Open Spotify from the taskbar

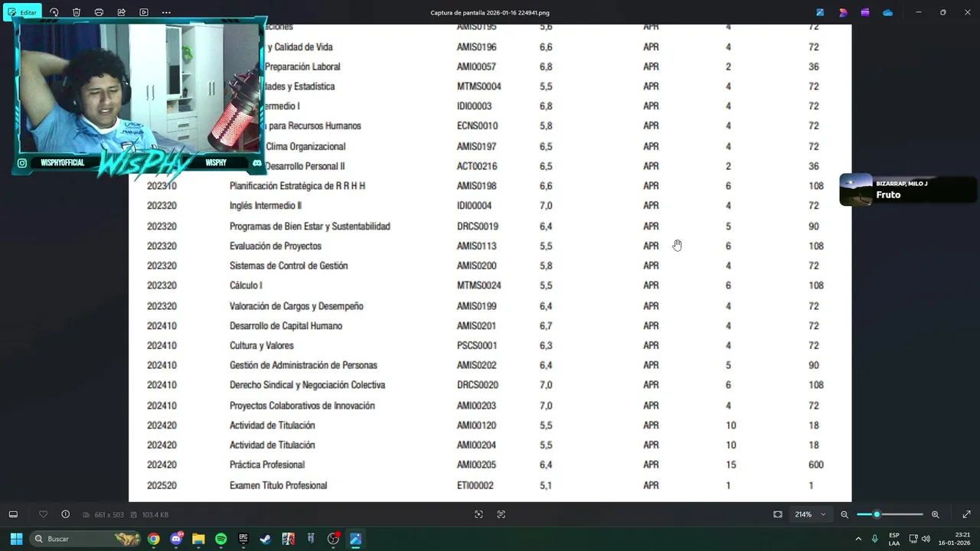click(220, 539)
